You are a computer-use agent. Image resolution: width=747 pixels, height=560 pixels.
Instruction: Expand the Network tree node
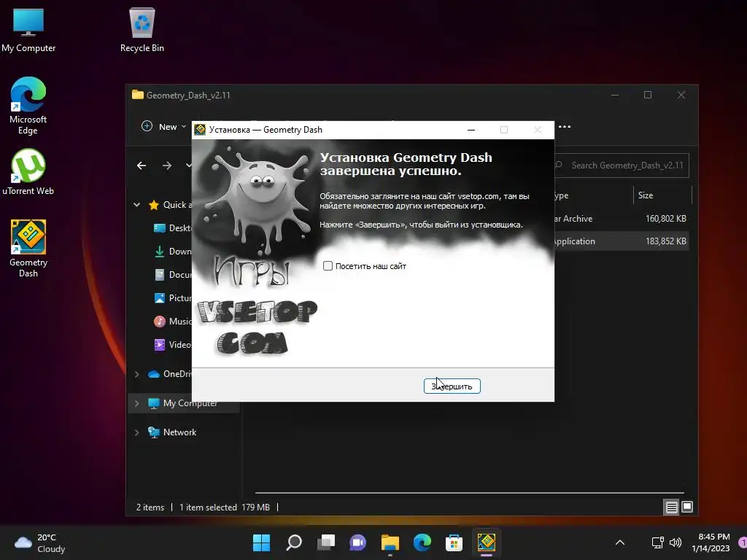coord(136,432)
